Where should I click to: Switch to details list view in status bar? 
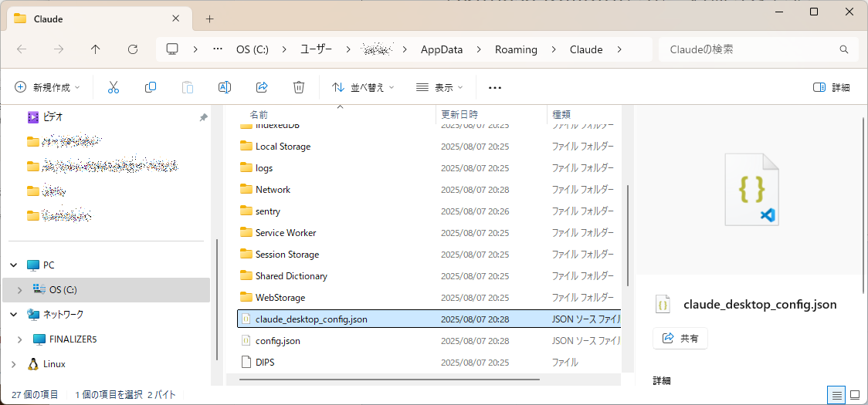(836, 395)
